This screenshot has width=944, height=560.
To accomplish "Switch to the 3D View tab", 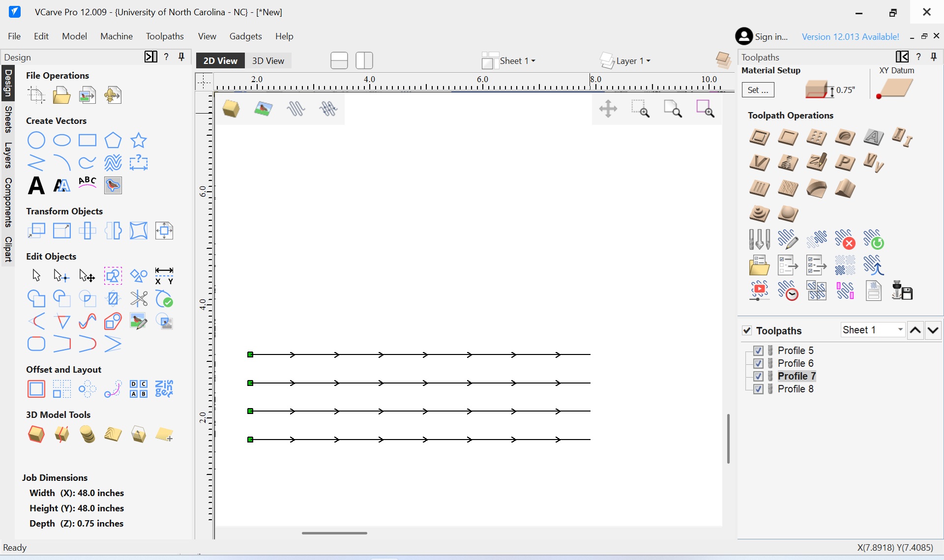I will point(268,60).
